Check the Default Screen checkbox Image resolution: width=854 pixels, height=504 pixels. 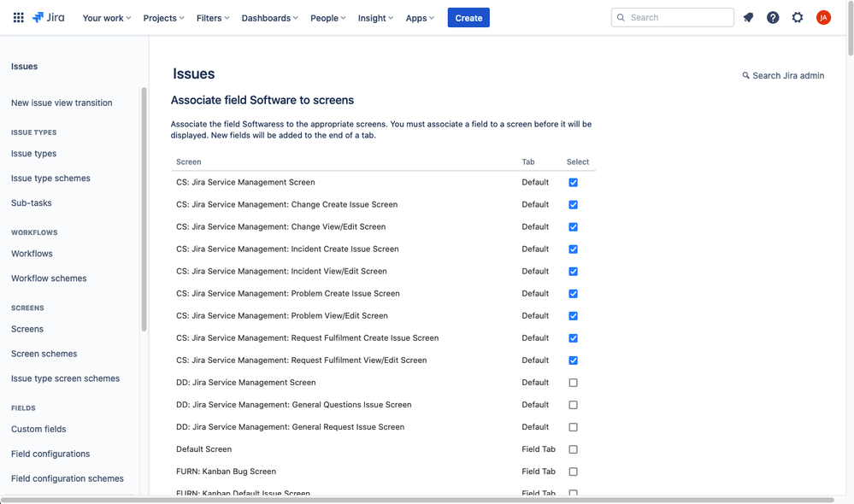(x=573, y=449)
